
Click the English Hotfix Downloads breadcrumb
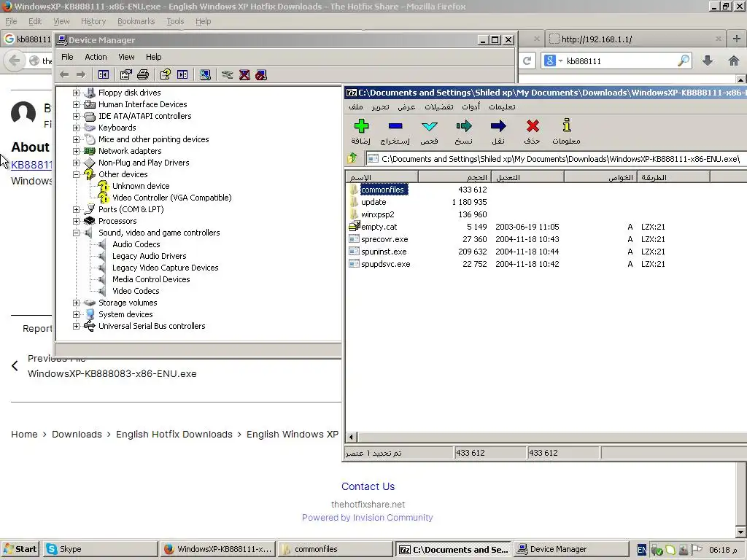pos(174,435)
